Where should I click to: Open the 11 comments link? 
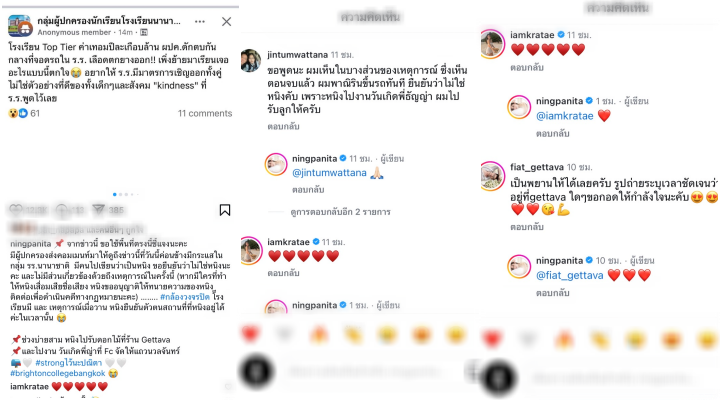click(205, 113)
